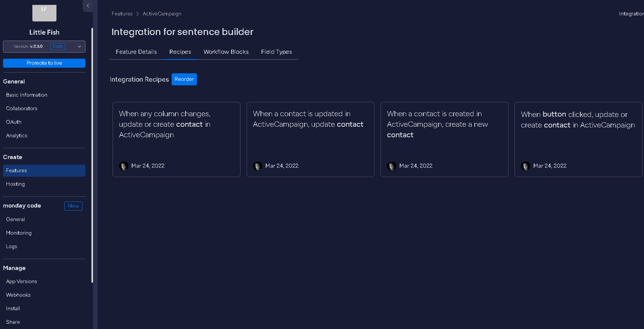
Task: Select the Recipes tab
Action: [x=180, y=52]
